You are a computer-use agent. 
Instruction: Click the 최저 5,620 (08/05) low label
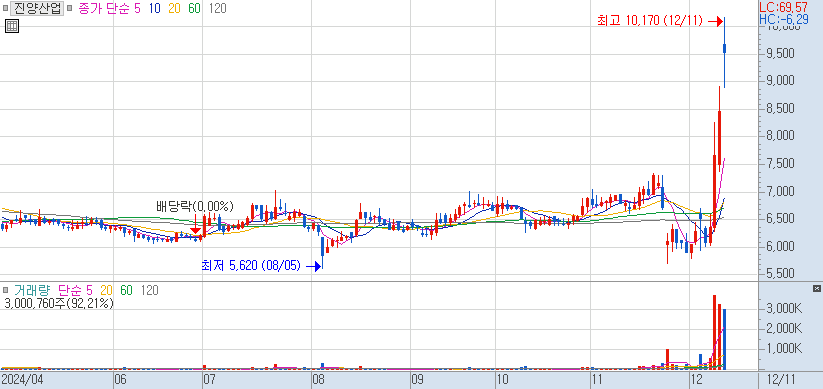click(x=251, y=266)
